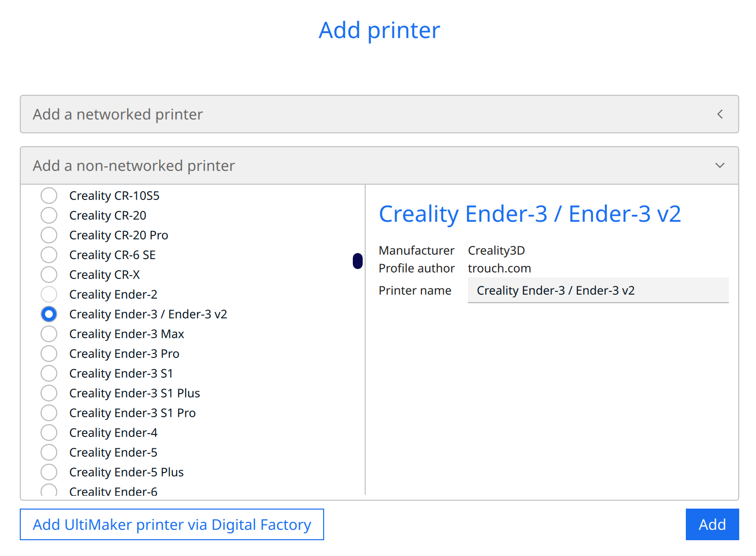Click the trouch.com profile author text
This screenshot has height=556, width=756.
click(499, 268)
